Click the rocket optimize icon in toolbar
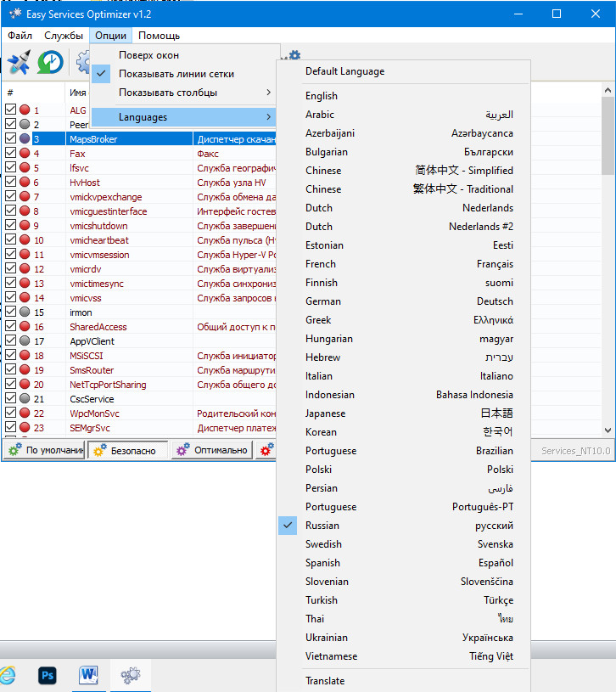The image size is (616, 692). [x=19, y=62]
